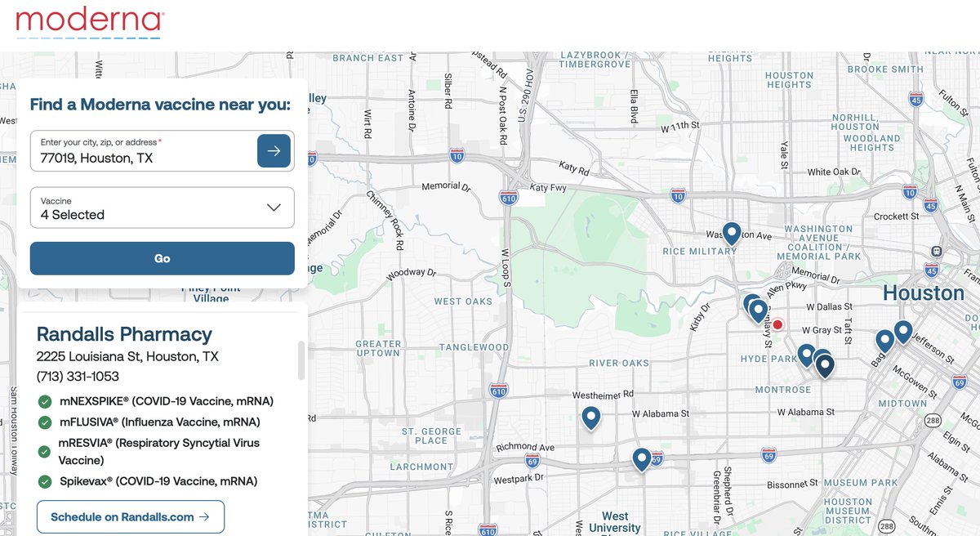Click the TANGLEWOOD map label
This screenshot has width=980, height=536.
(474, 347)
